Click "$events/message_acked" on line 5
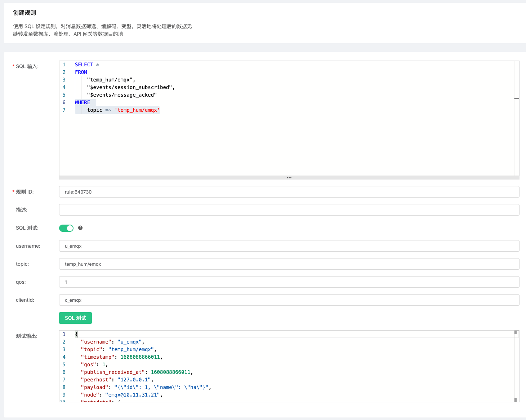The width and height of the screenshot is (526, 420). [122, 95]
